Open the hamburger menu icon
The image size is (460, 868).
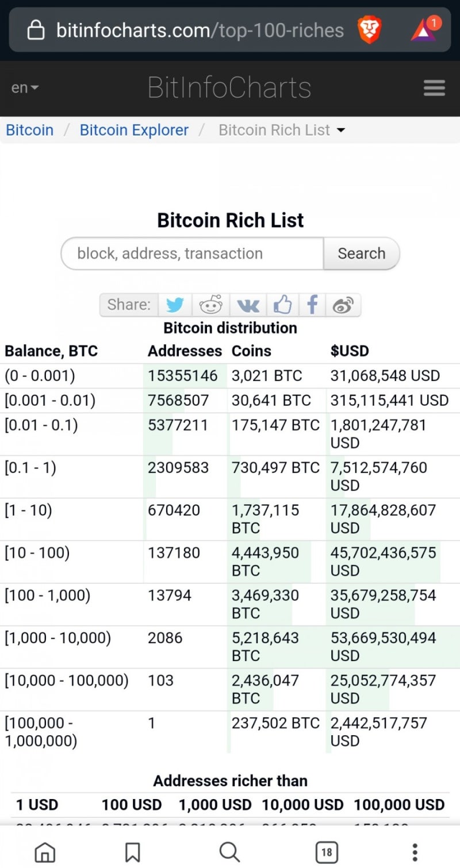click(434, 88)
